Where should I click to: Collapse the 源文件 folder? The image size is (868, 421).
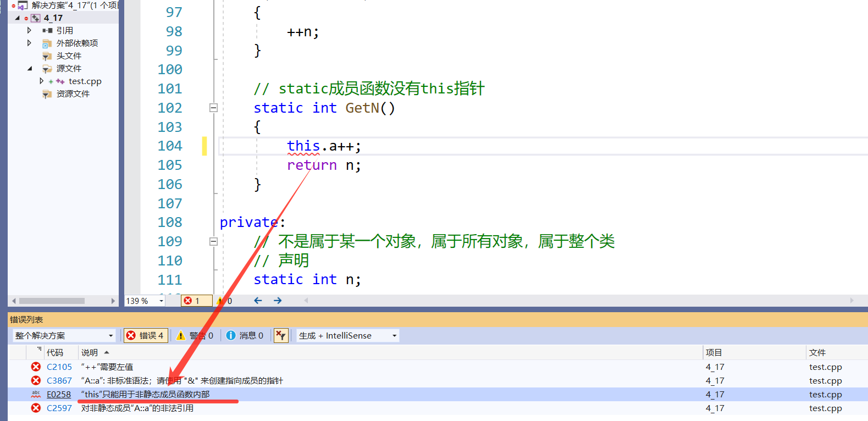pos(29,69)
